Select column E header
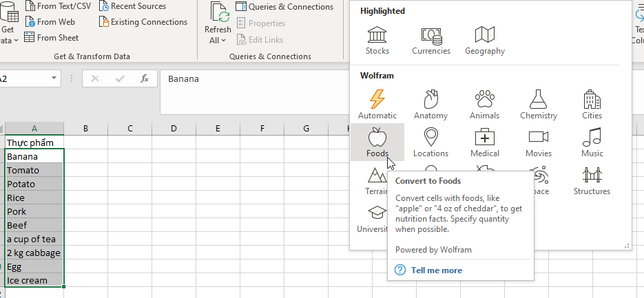This screenshot has height=298, width=644. pyautogui.click(x=218, y=129)
